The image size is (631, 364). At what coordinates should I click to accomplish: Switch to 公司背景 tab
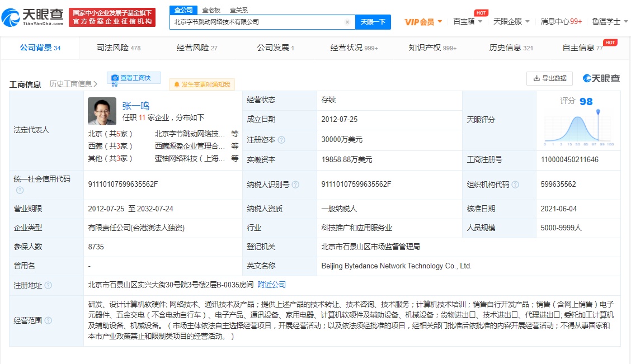(x=40, y=48)
